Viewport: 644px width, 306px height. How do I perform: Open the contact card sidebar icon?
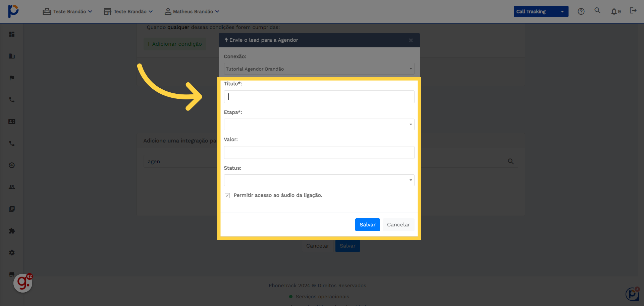tap(12, 122)
